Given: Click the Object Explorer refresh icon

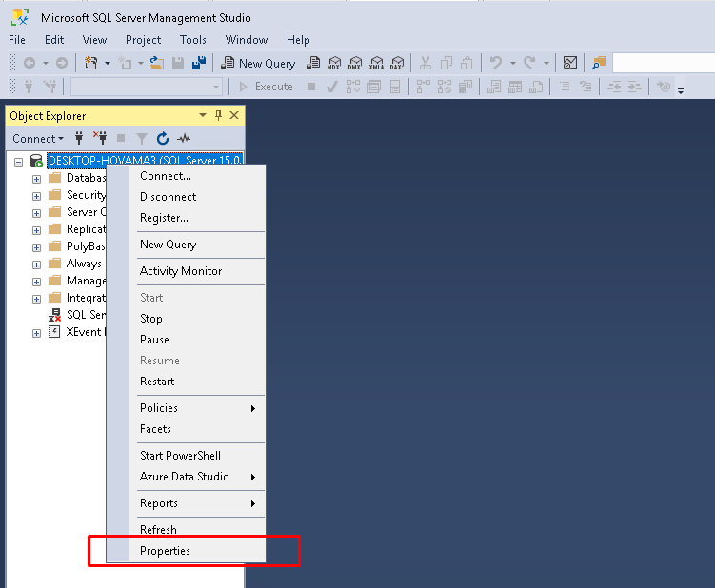Looking at the screenshot, I should pos(163,138).
